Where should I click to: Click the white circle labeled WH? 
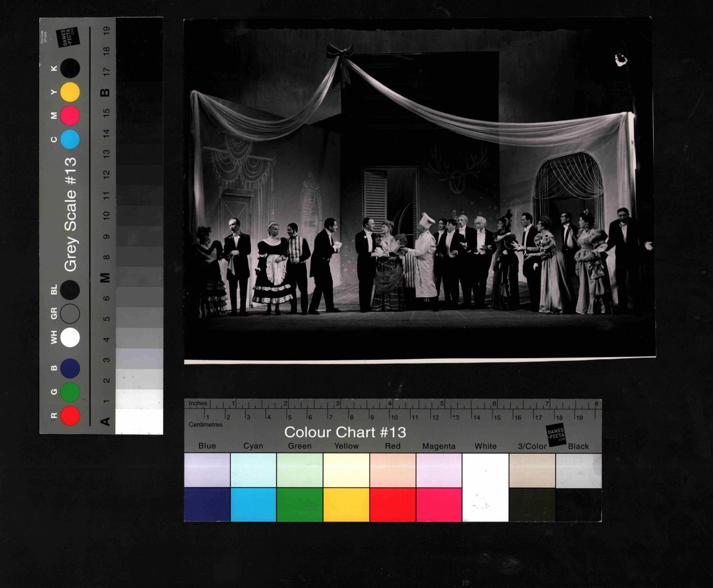point(70,338)
